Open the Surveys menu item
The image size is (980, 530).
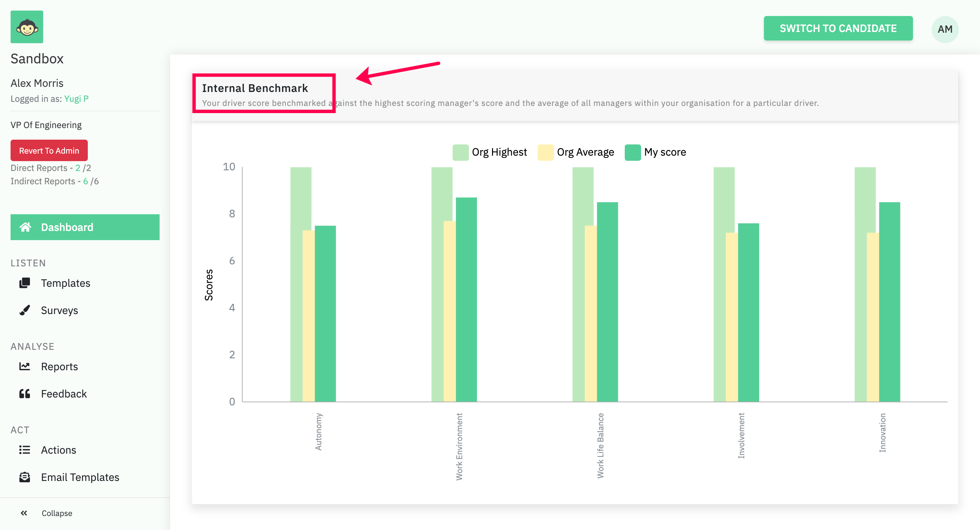click(x=59, y=310)
